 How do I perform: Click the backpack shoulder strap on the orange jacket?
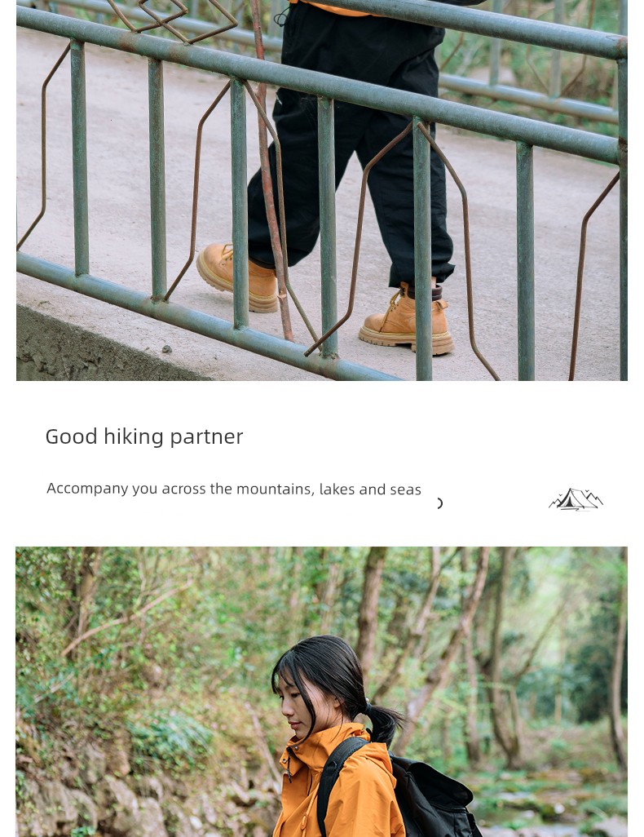tap(333, 785)
